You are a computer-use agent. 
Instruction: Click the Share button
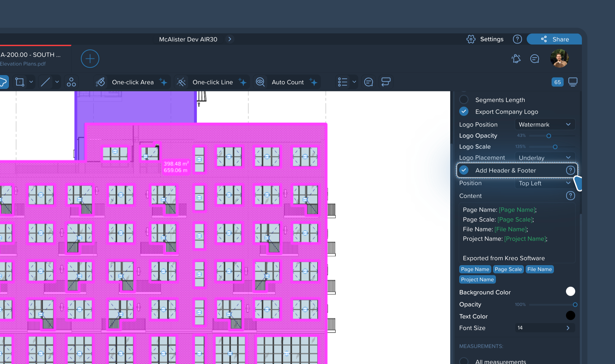(x=554, y=39)
